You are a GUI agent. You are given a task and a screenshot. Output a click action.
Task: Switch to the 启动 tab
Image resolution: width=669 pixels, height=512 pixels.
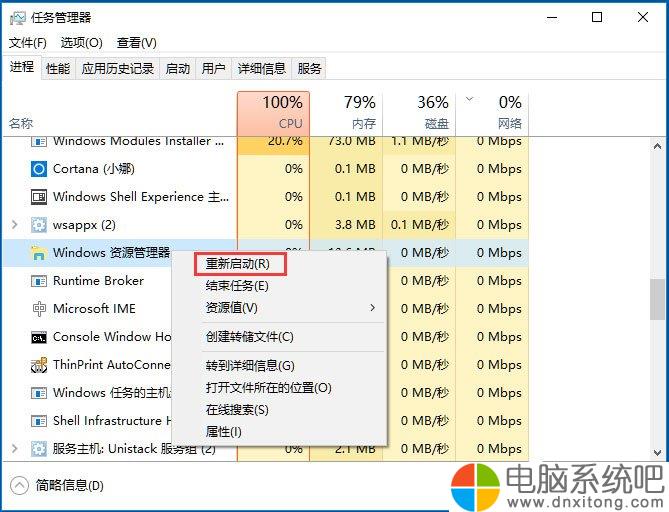coord(177,68)
